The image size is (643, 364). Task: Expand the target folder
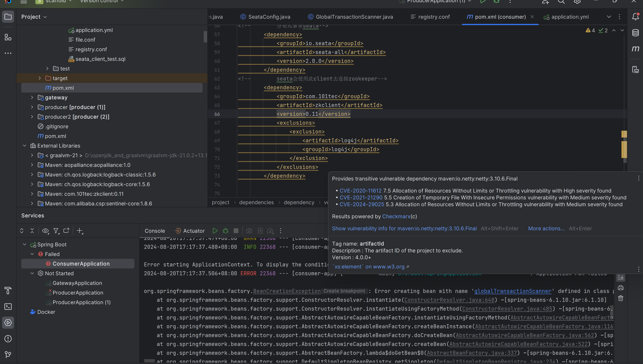click(x=40, y=78)
